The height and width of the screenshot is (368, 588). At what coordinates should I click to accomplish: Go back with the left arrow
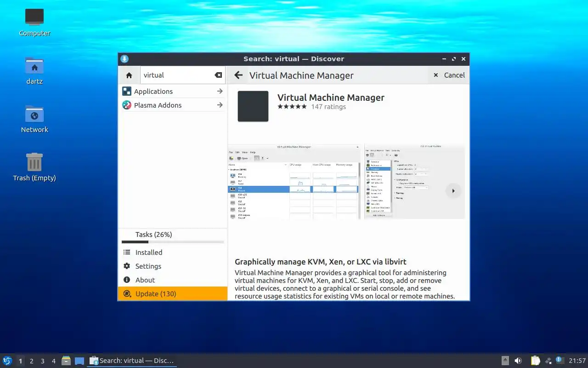(238, 75)
